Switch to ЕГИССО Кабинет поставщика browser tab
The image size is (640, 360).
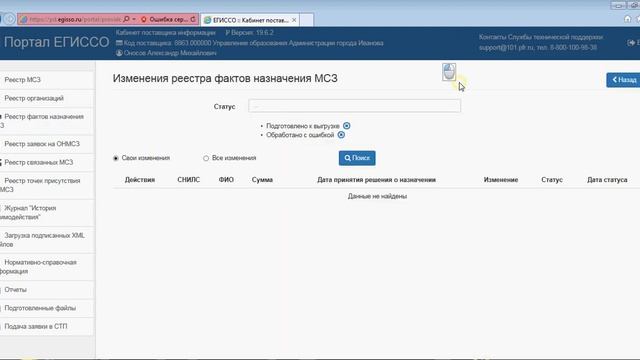click(249, 20)
